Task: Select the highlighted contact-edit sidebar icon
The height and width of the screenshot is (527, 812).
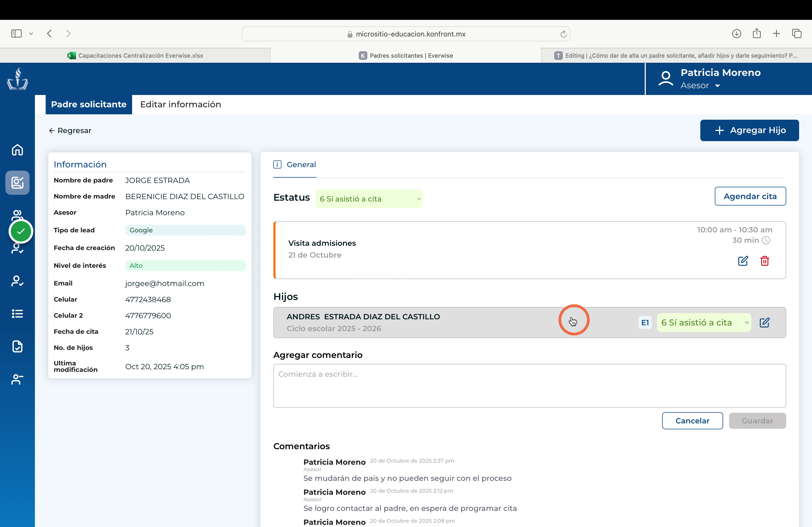Action: pos(17,183)
